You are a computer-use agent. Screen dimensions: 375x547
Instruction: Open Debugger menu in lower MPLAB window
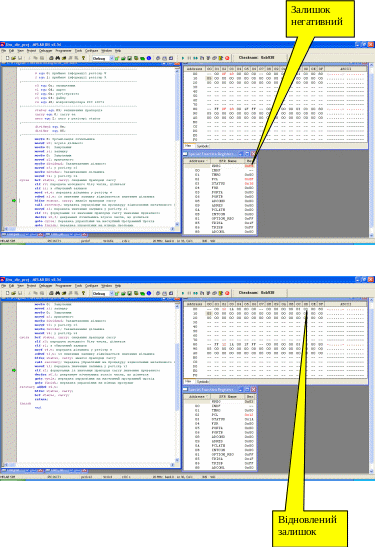point(45,286)
